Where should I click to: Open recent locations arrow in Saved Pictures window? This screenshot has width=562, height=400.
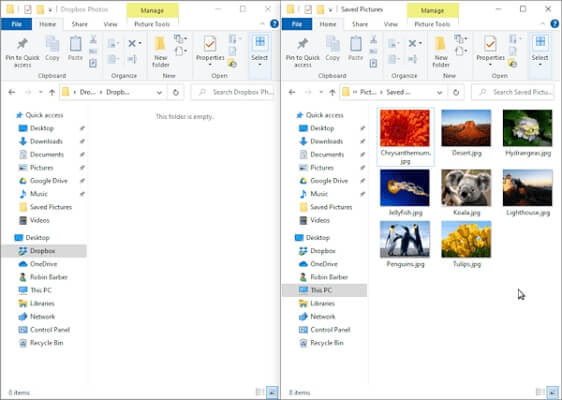[x=321, y=92]
